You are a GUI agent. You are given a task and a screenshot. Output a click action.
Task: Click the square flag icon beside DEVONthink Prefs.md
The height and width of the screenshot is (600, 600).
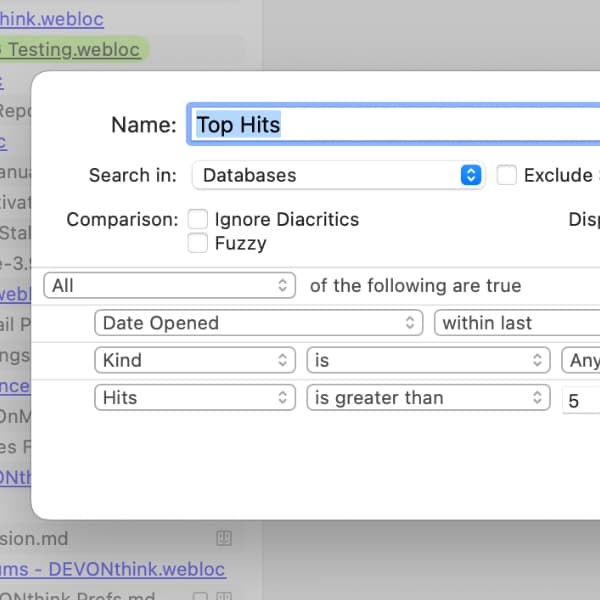coord(201,597)
